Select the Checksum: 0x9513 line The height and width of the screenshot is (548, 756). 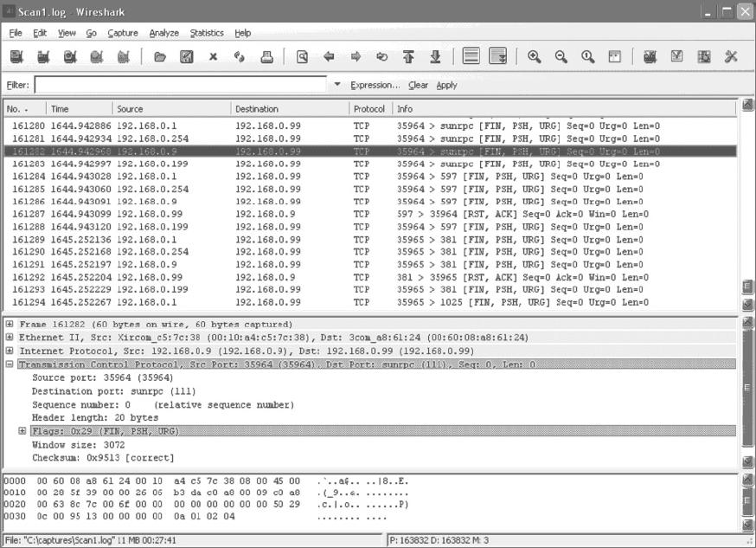103,458
